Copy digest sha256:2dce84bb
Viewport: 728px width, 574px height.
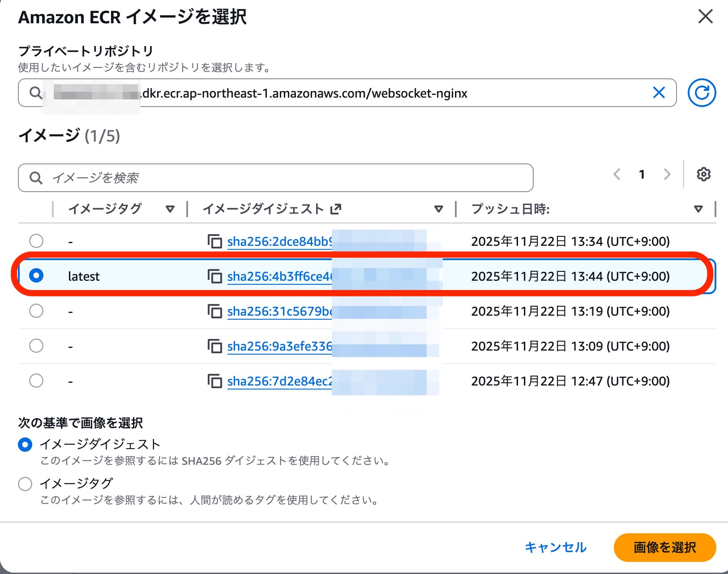215,241
